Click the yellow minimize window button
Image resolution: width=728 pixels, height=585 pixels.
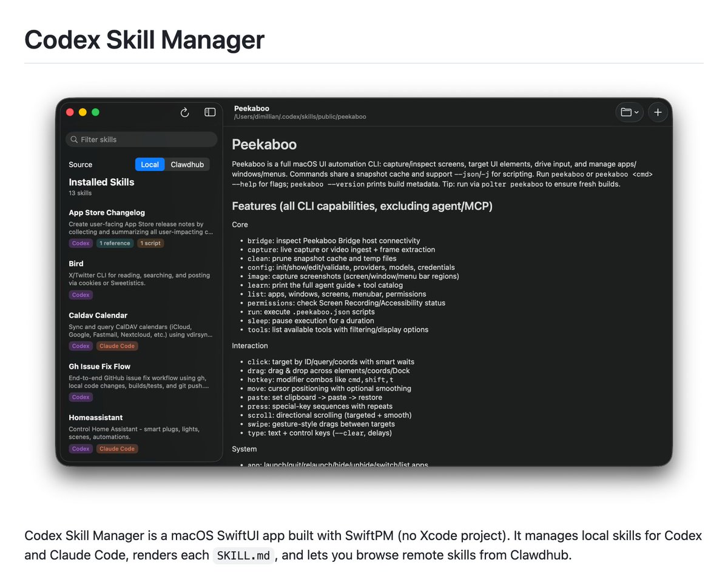click(x=83, y=112)
